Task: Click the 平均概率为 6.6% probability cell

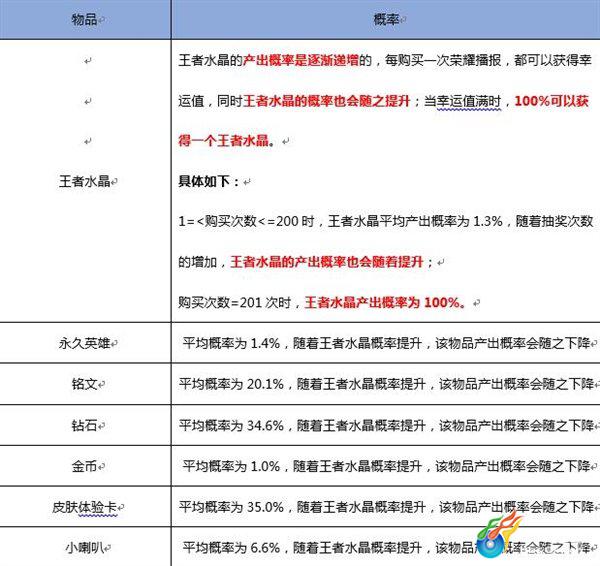Action: (x=386, y=548)
